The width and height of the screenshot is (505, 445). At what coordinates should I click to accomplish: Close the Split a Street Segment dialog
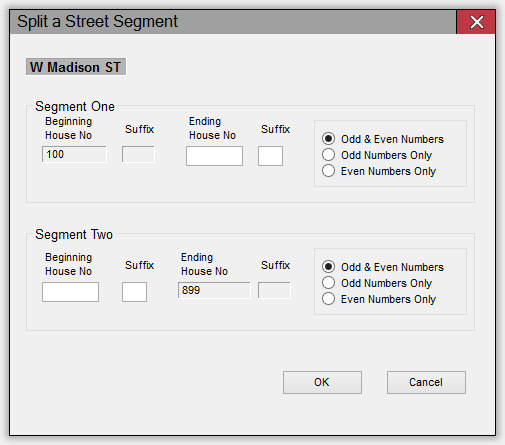476,22
